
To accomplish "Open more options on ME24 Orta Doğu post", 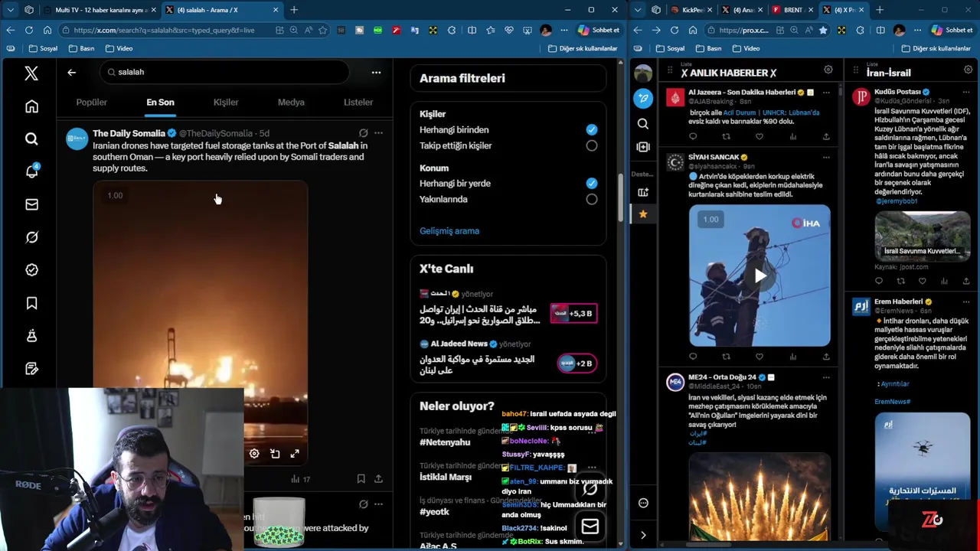I will 826,377.
